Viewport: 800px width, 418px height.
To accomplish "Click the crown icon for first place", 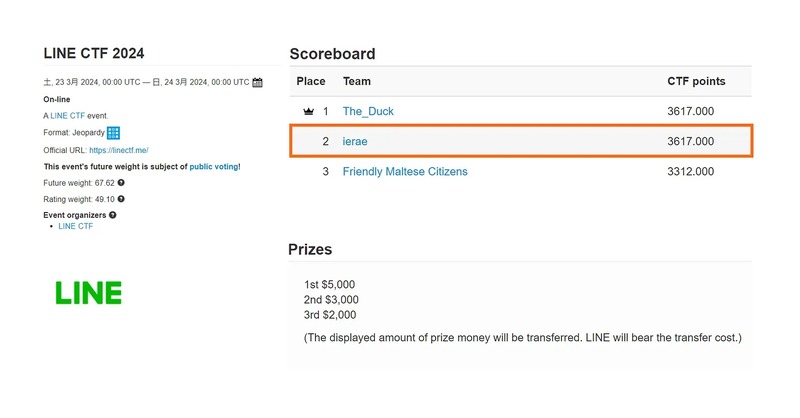I will [308, 112].
